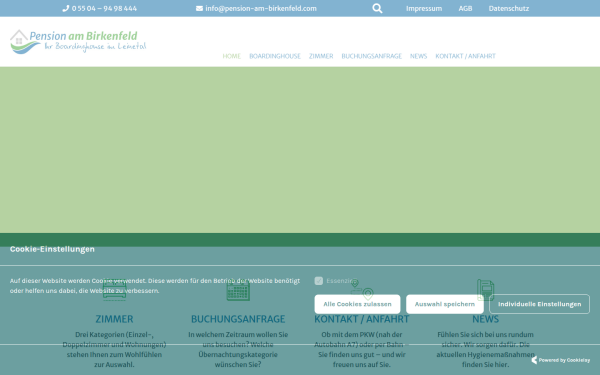Click the envelope email icon

(199, 8)
